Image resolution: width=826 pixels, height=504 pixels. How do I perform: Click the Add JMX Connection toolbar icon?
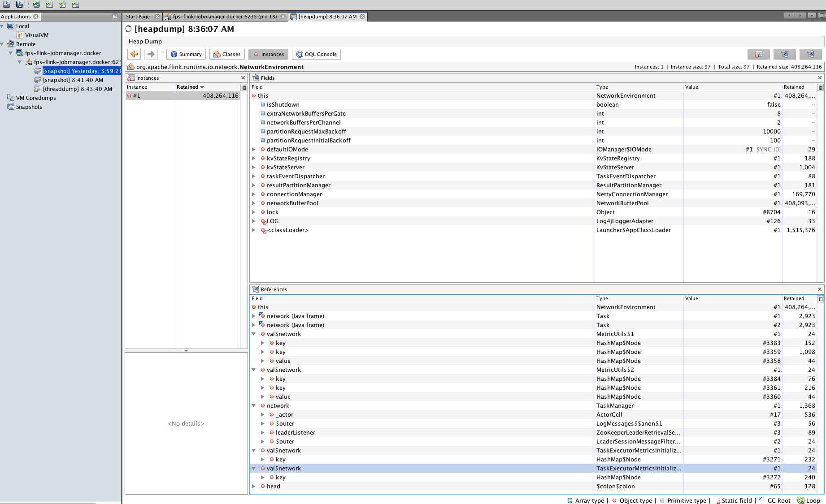tap(49, 4)
